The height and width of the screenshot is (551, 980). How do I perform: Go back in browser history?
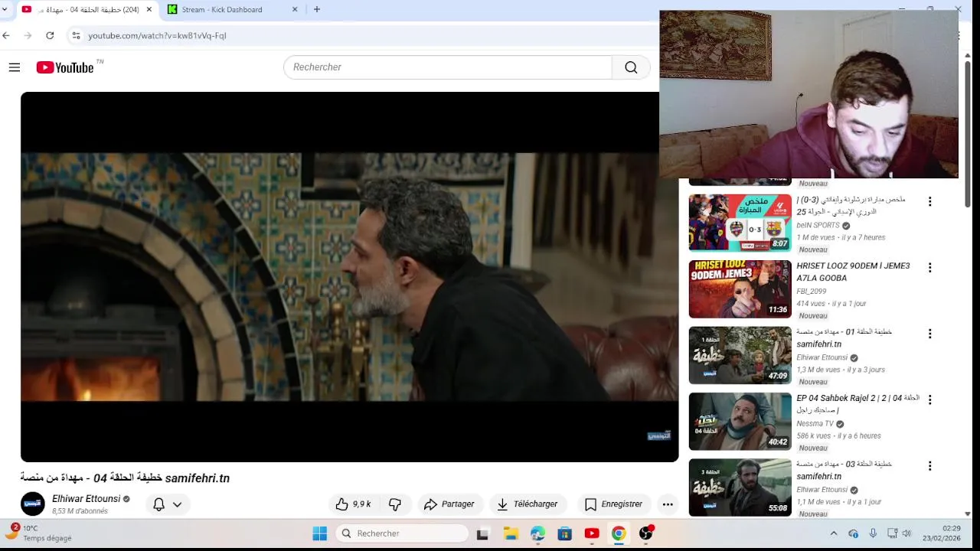tap(6, 35)
